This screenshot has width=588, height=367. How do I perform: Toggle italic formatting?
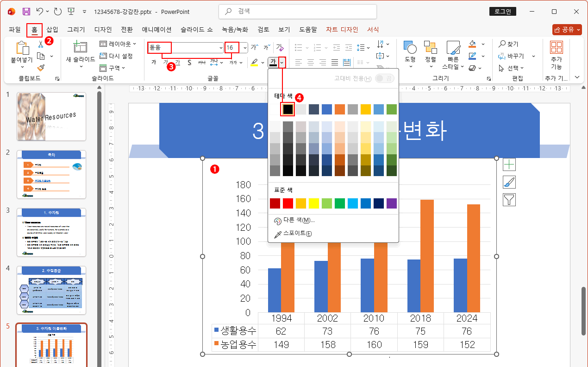165,62
